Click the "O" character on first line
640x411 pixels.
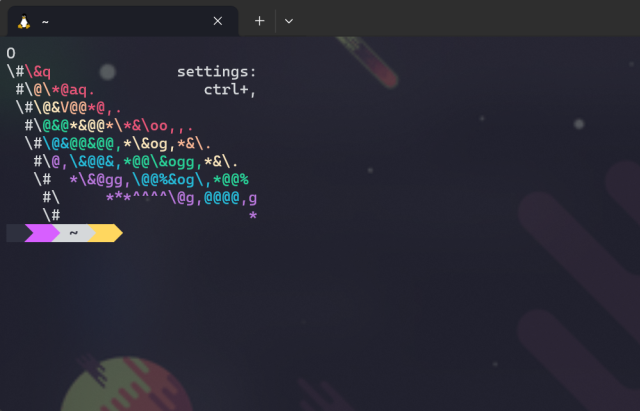[11, 54]
